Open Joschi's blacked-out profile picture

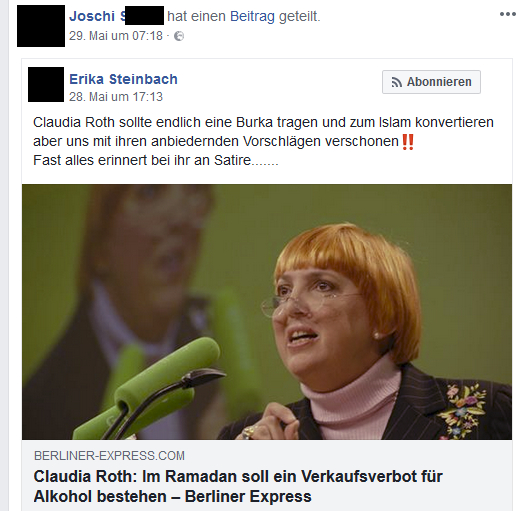[x=41, y=26]
